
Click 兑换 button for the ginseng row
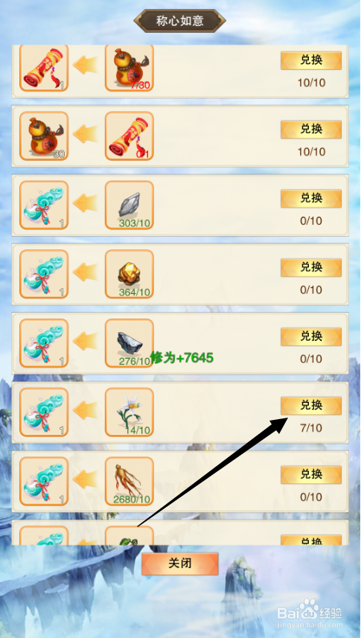pos(311,475)
